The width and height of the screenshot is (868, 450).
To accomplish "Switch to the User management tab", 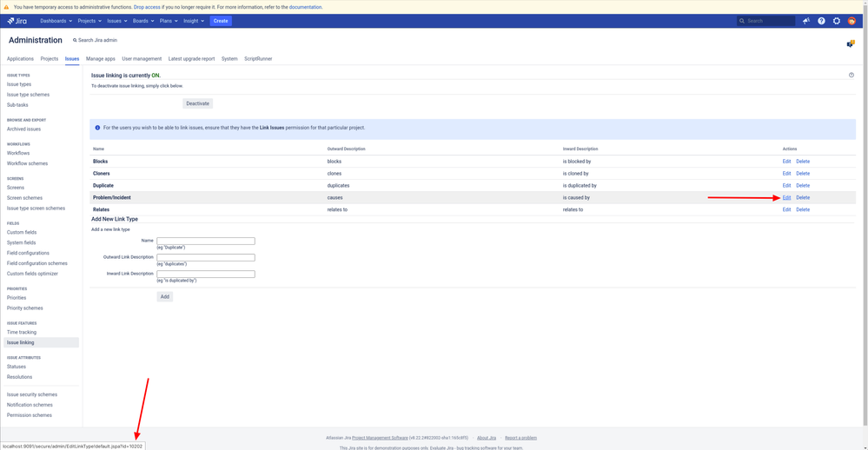I will 142,59.
